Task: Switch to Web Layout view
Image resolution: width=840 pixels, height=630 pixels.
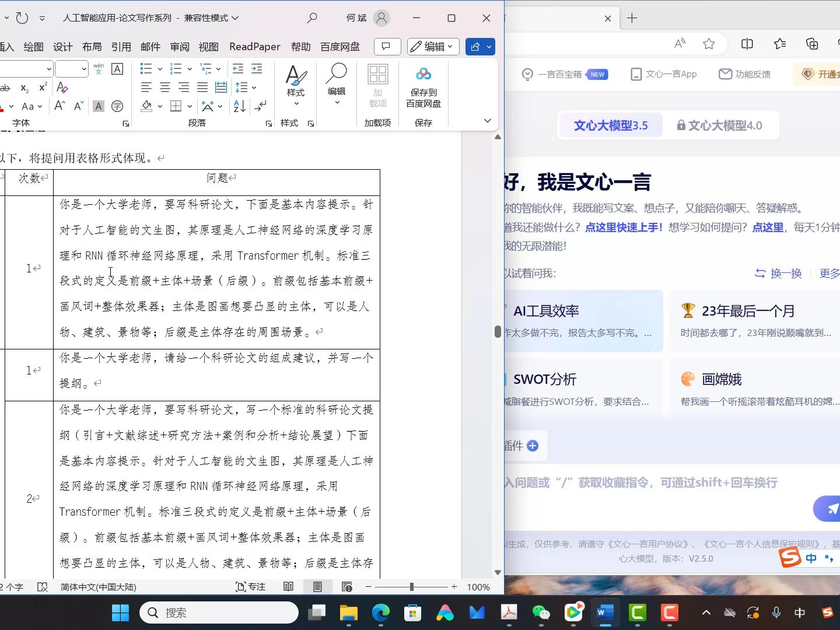Action: 346,587
